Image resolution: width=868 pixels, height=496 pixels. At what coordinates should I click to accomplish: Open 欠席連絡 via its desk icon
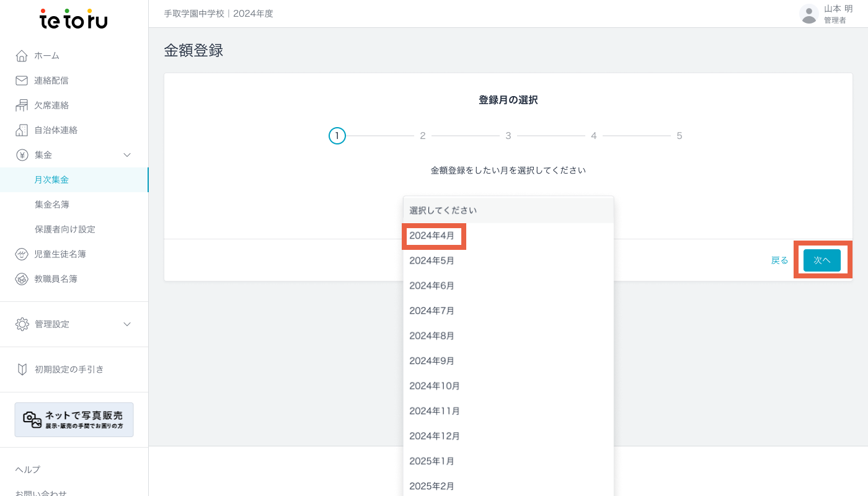click(x=22, y=105)
